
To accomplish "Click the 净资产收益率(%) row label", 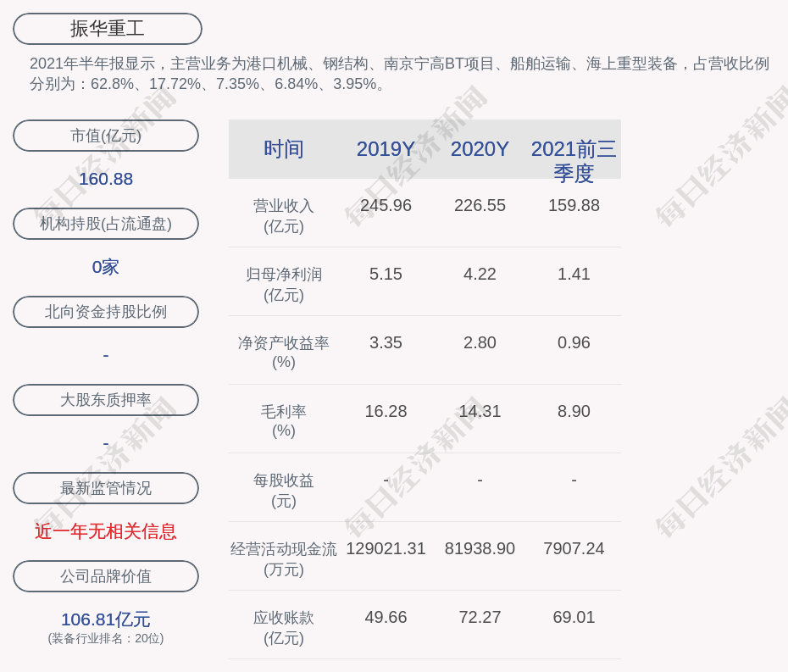I will click(x=284, y=353).
